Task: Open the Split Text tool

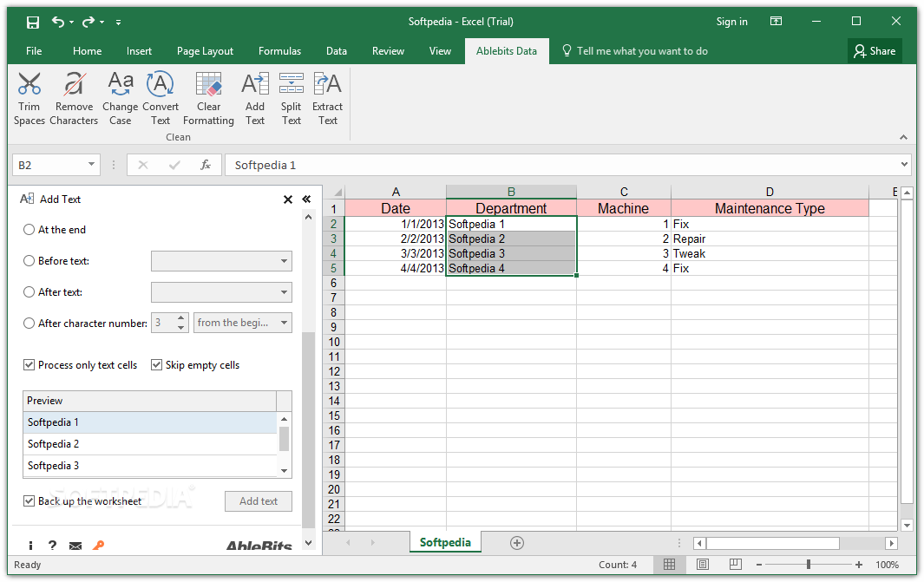Action: [292, 98]
